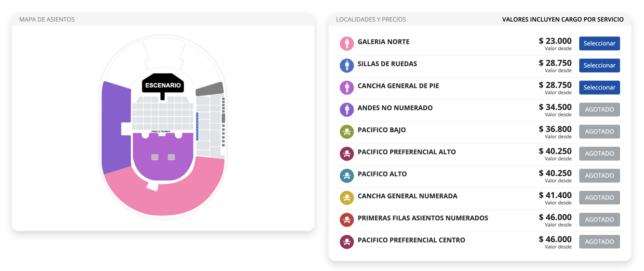Click the Pacifico Preferencial Centro seat icon

click(x=347, y=242)
